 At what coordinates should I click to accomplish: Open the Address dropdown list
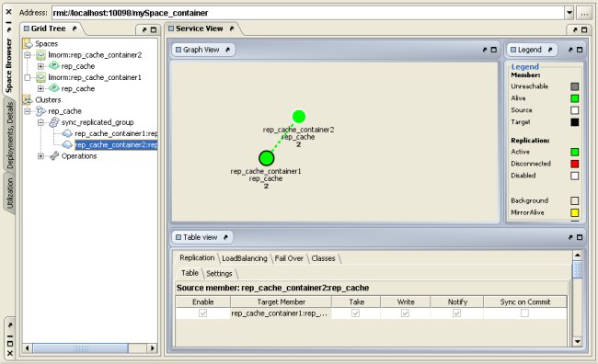[569, 13]
